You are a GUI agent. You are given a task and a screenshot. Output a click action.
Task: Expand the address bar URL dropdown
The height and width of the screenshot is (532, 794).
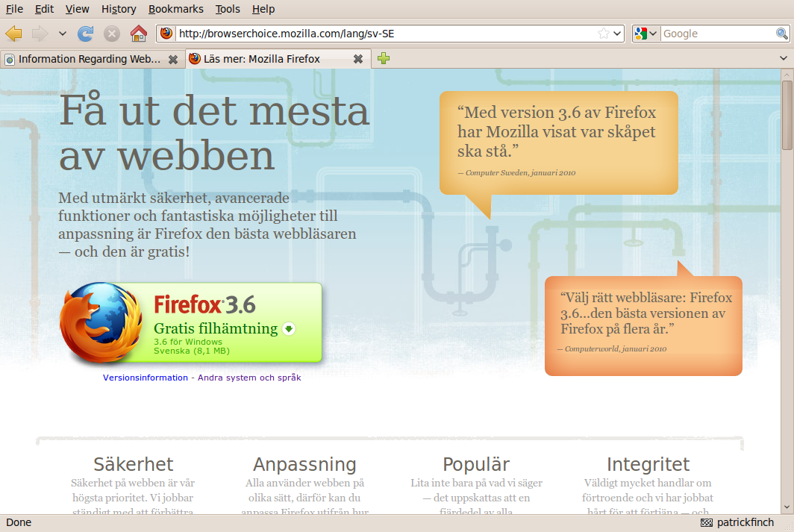617,34
